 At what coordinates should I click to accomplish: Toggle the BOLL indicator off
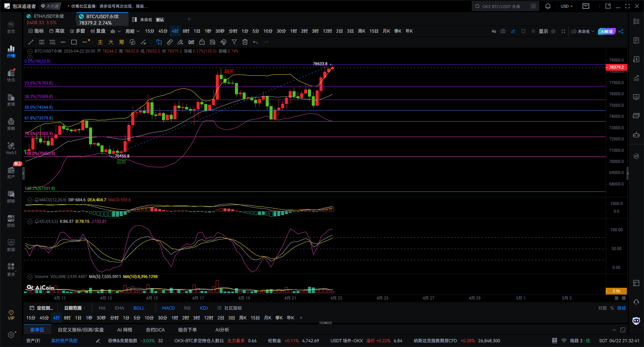coord(139,308)
